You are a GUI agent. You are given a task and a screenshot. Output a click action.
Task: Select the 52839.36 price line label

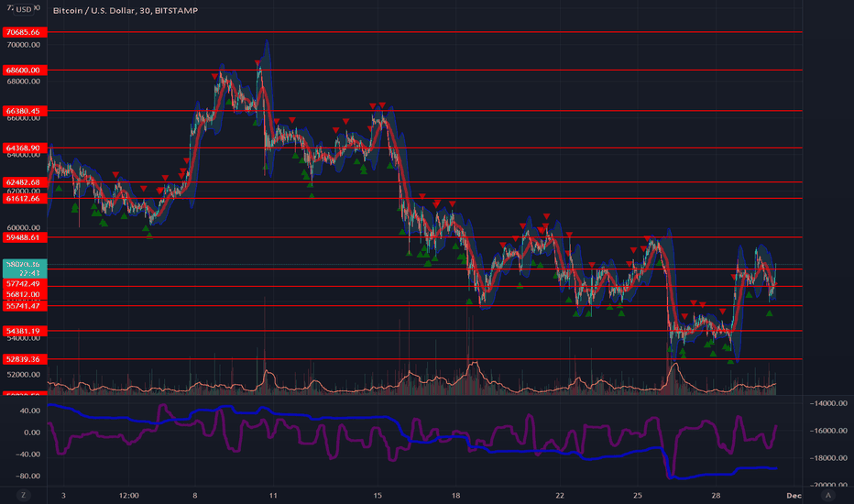[x=25, y=359]
